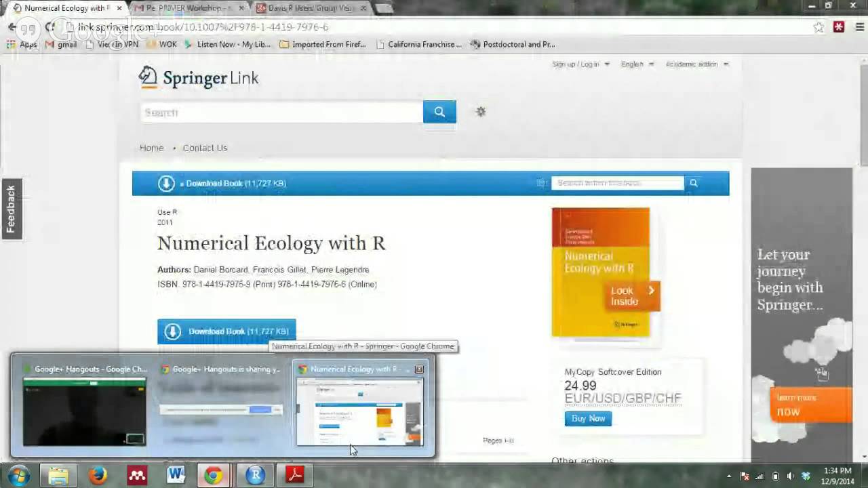Open Postdoctoral and Pr... bookmark
Image resolution: width=868 pixels, height=488 pixels.
pos(513,45)
